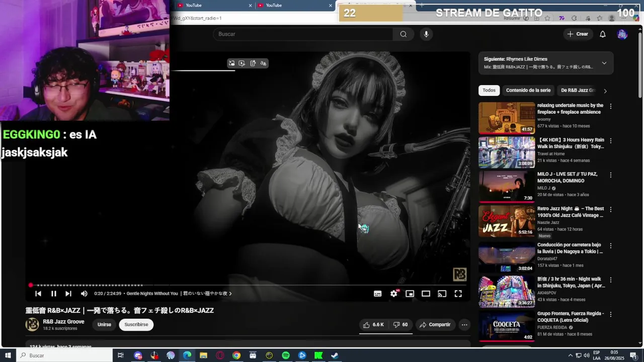Select the De R&B Jazz Groove chip
This screenshot has width=644, height=362.
coord(578,90)
